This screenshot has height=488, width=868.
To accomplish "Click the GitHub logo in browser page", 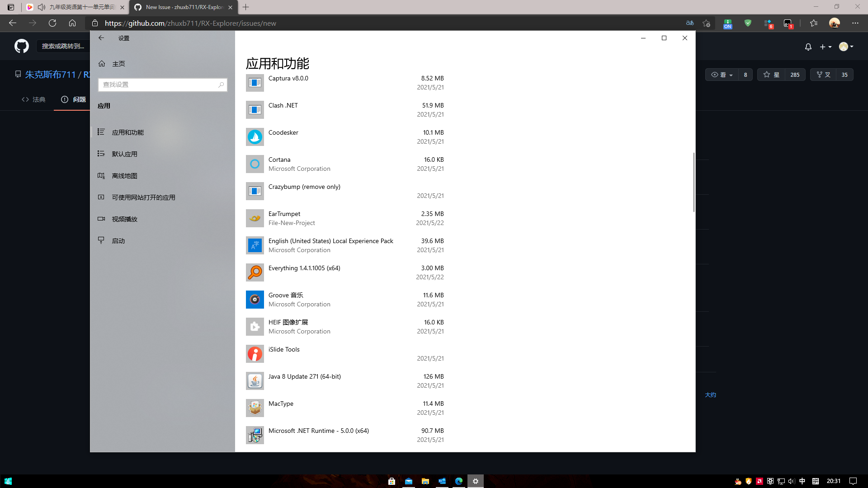I will (22, 46).
